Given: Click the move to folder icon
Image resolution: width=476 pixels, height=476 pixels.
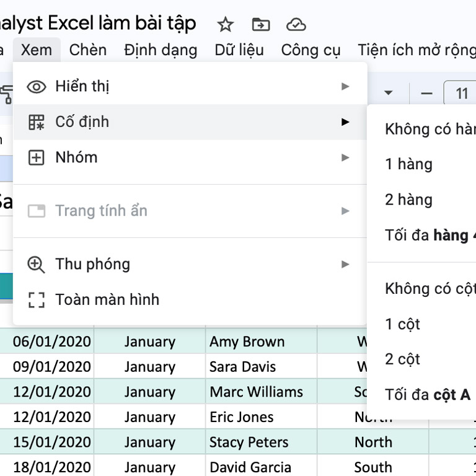Looking at the screenshot, I should pyautogui.click(x=261, y=25).
